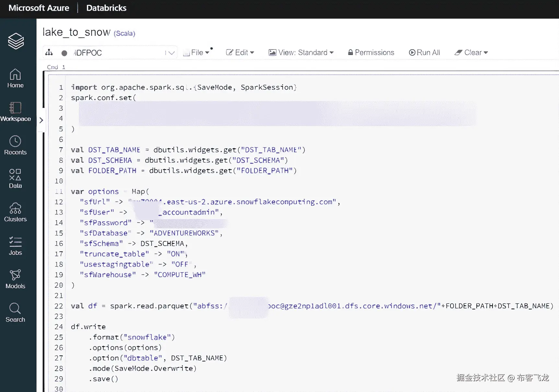Image resolution: width=559 pixels, height=392 pixels.
Task: Click the .mode(SaveMode.Overwrite) line
Action: 142,369
